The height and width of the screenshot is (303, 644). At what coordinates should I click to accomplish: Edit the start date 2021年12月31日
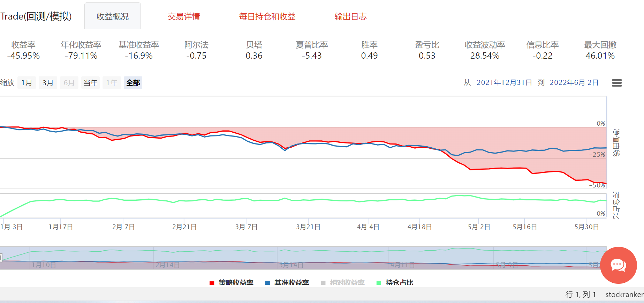pos(504,82)
